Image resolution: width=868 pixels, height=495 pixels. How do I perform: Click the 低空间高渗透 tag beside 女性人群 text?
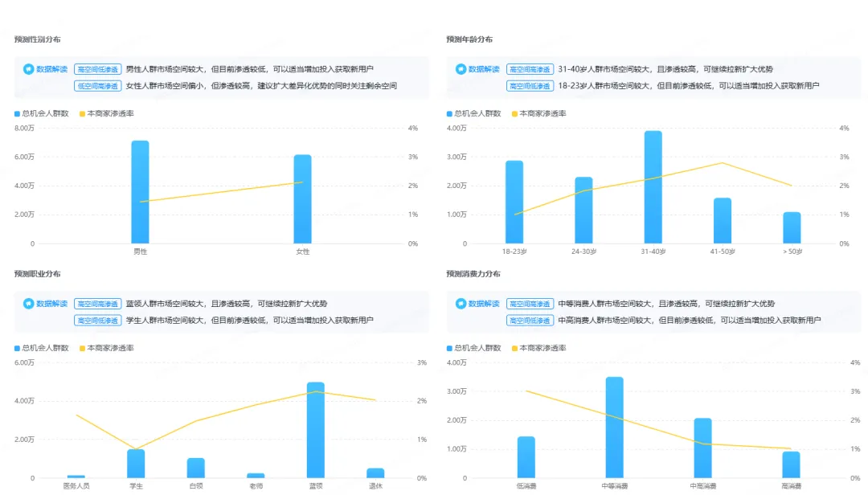pos(97,86)
